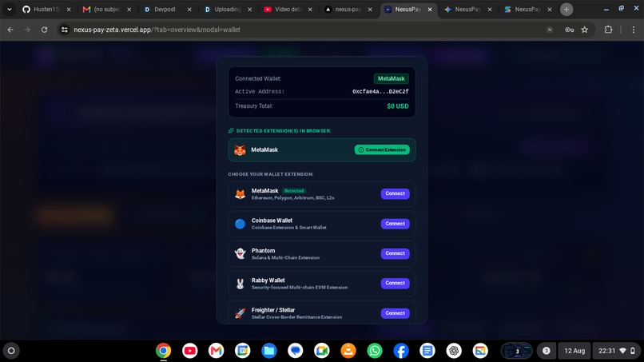Open Google Docs from the shelf

coord(427,351)
